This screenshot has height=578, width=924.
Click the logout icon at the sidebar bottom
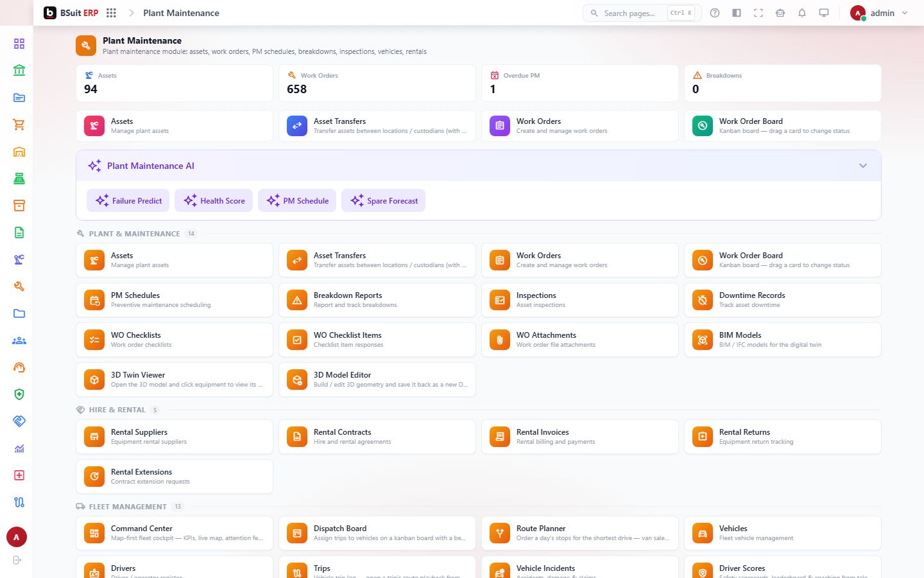[x=17, y=560]
